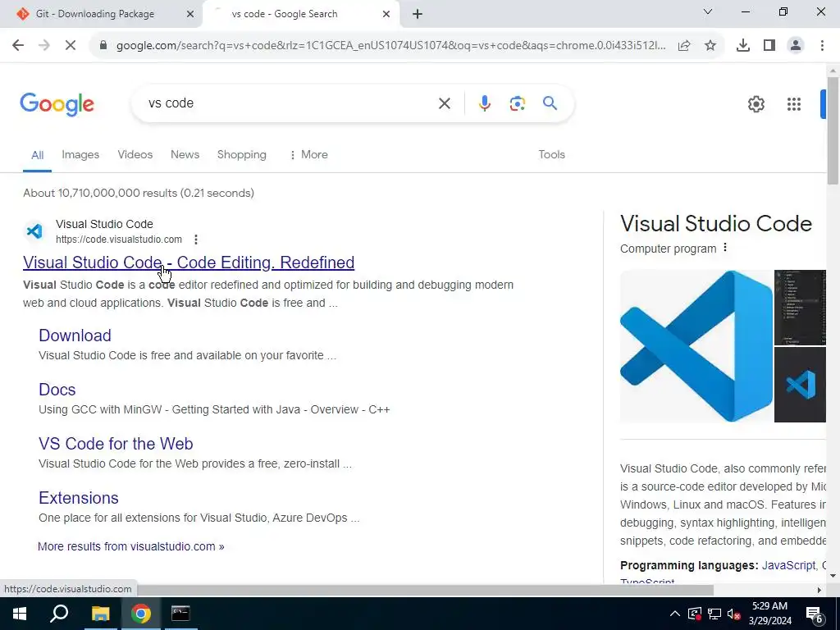Open the Docs sitelink
The height and width of the screenshot is (630, 840).
tap(57, 390)
